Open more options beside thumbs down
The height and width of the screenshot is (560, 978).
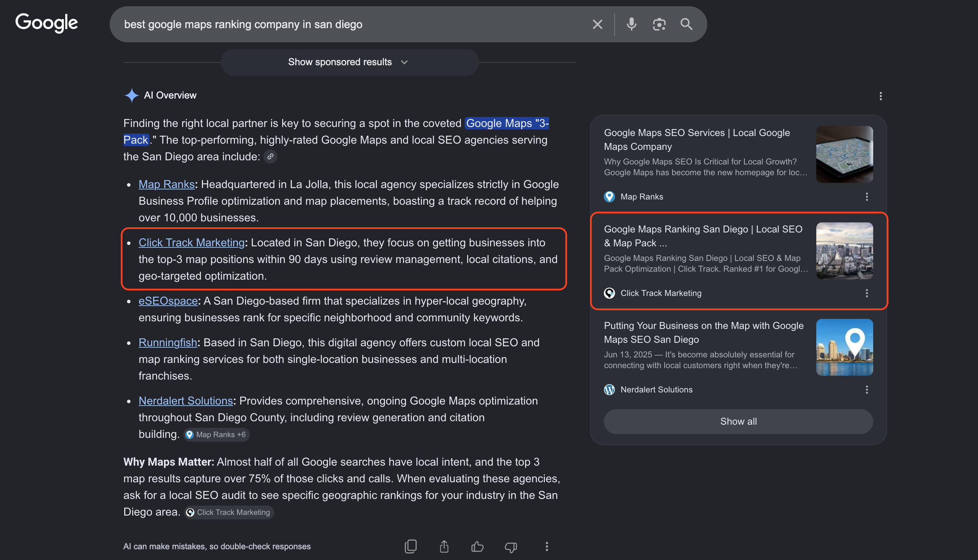pos(547,546)
